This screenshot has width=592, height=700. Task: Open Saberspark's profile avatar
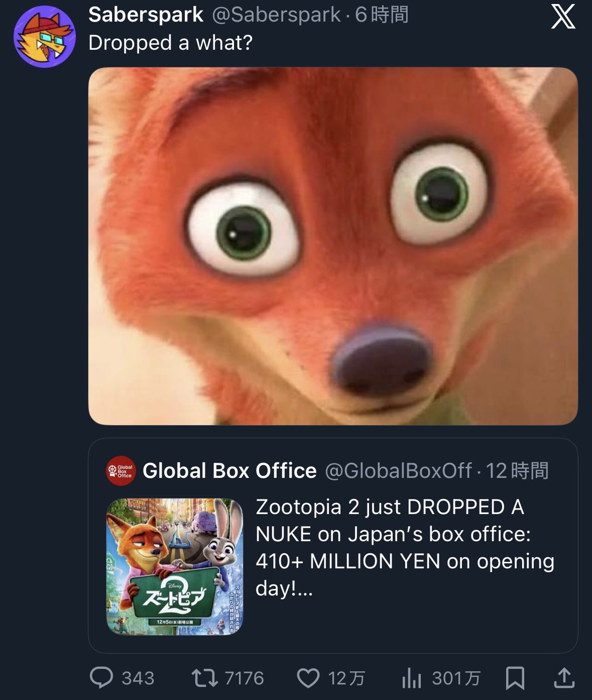(44, 36)
